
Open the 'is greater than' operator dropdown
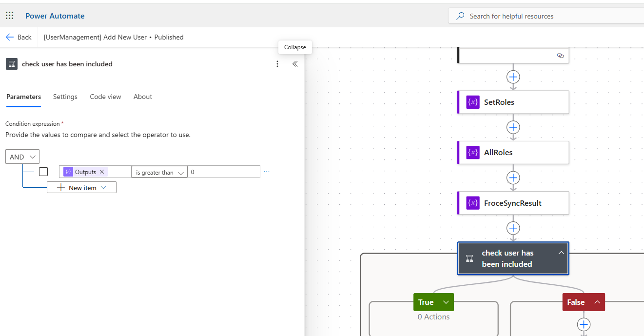(x=159, y=172)
